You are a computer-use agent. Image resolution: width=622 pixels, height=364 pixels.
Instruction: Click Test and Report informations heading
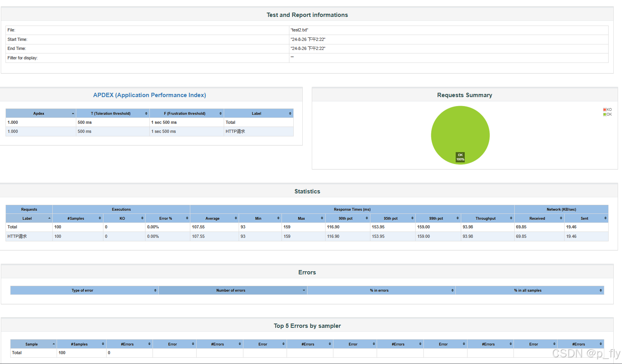(307, 15)
